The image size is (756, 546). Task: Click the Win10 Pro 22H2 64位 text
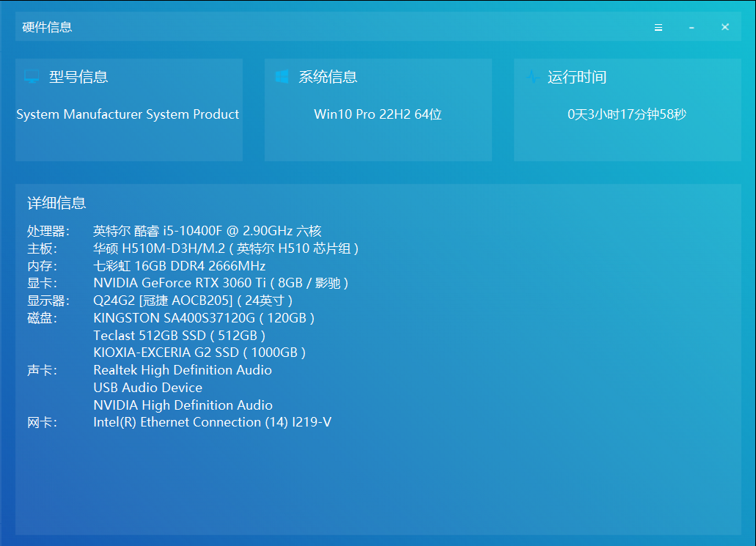pos(378,114)
